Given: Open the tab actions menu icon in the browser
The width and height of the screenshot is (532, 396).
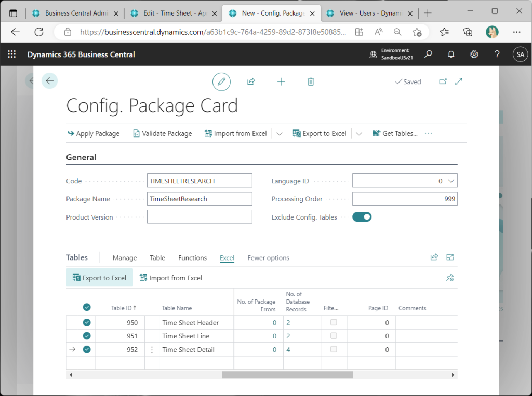Looking at the screenshot, I should click(x=13, y=13).
